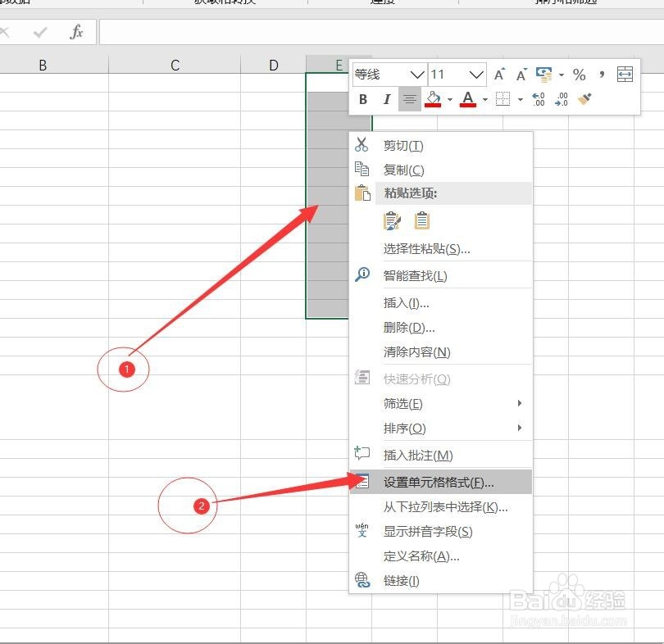
Task: Apply Comma Style on the mini toolbar
Action: [x=602, y=75]
